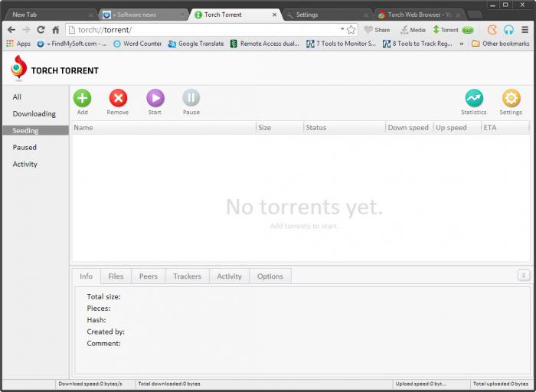Open the Media grabber button

(x=413, y=30)
